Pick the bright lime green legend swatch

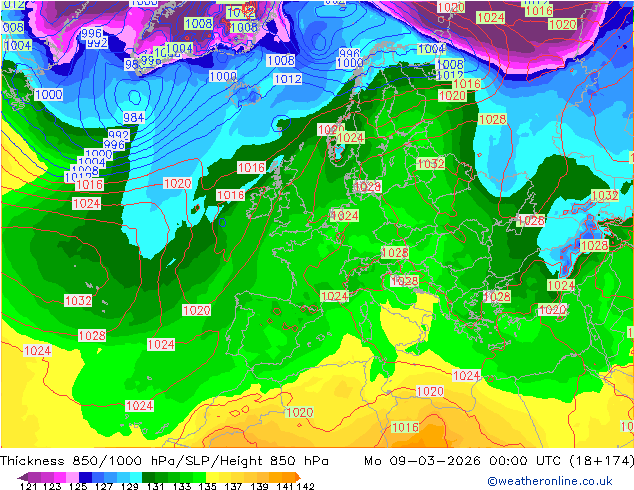199,477
